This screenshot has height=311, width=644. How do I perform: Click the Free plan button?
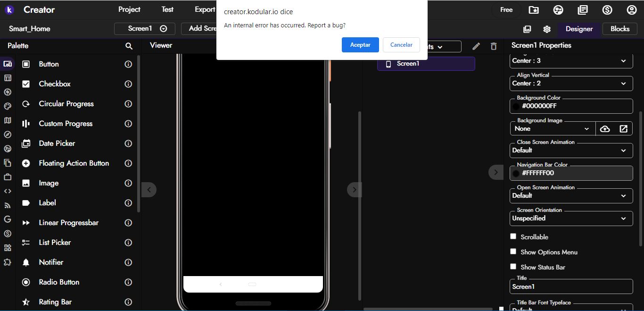click(x=506, y=10)
